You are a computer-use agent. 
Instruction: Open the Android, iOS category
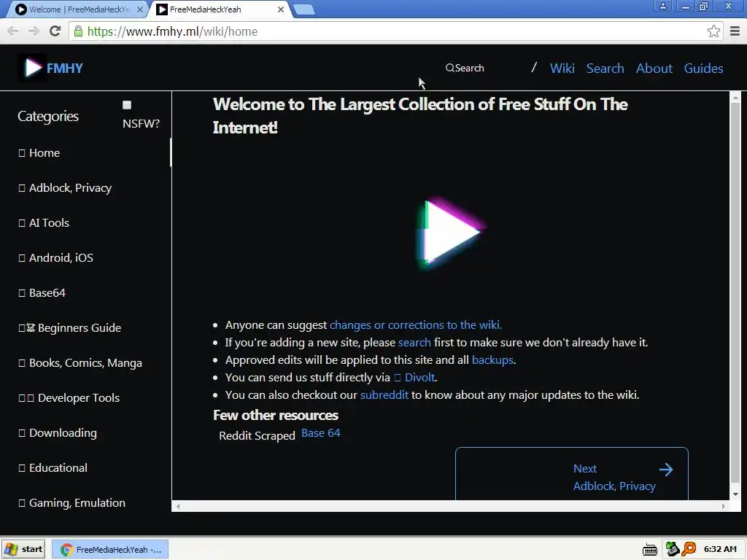pyautogui.click(x=55, y=257)
